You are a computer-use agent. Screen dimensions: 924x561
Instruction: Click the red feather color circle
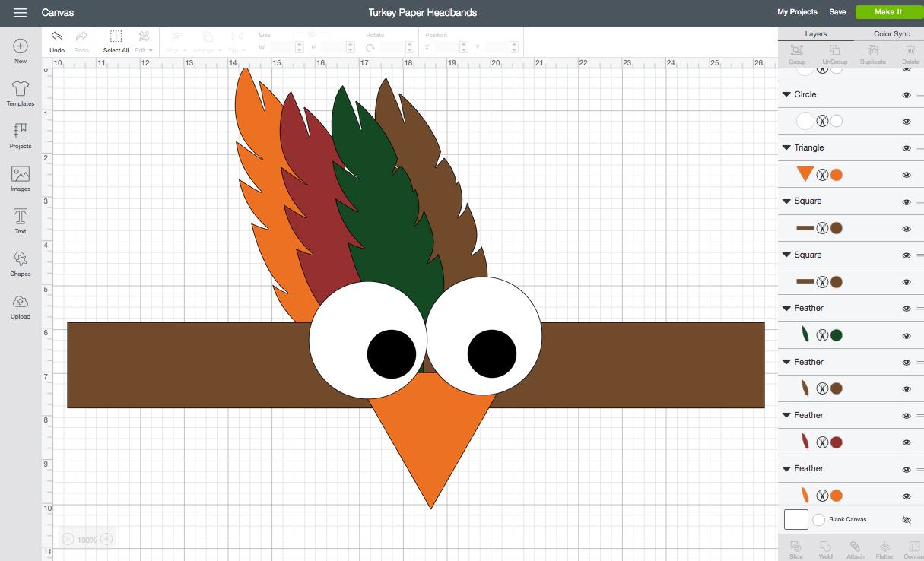(x=836, y=442)
